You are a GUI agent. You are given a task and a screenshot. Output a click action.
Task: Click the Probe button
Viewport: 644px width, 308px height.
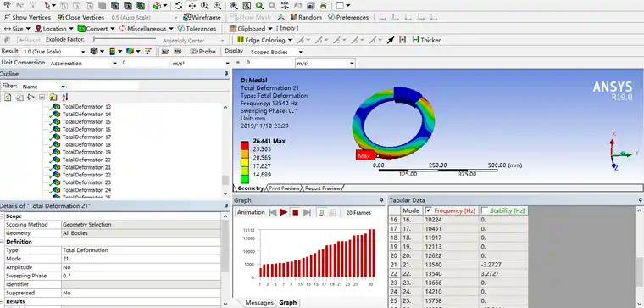coord(203,52)
